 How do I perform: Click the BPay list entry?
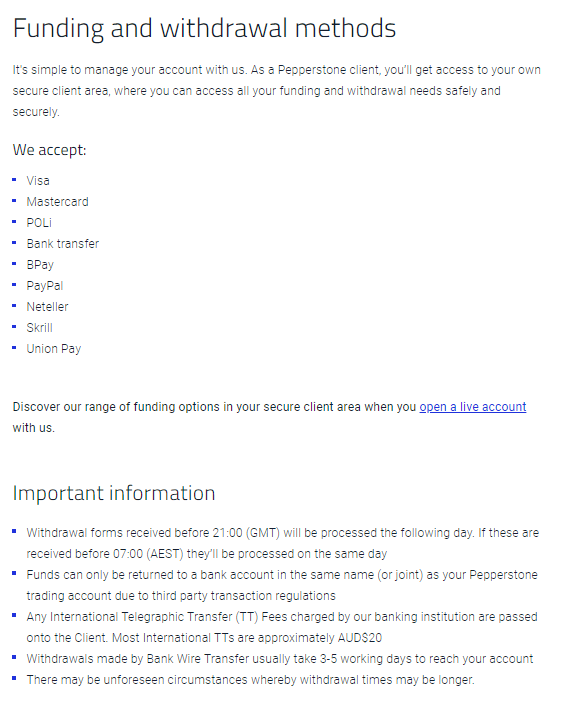[40, 265]
